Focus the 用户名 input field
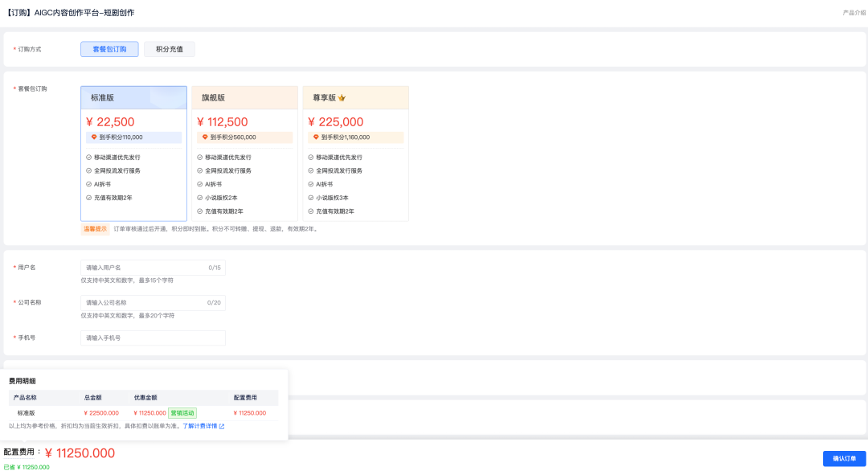 tap(153, 268)
